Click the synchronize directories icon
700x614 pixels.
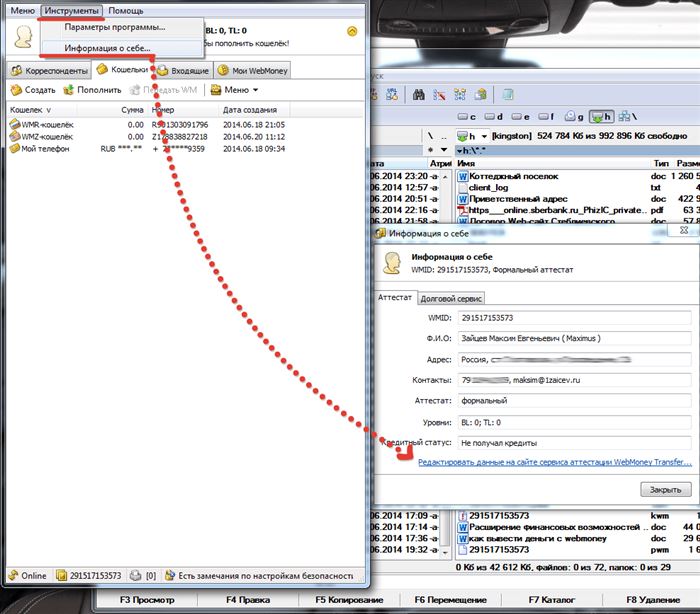pos(460,94)
